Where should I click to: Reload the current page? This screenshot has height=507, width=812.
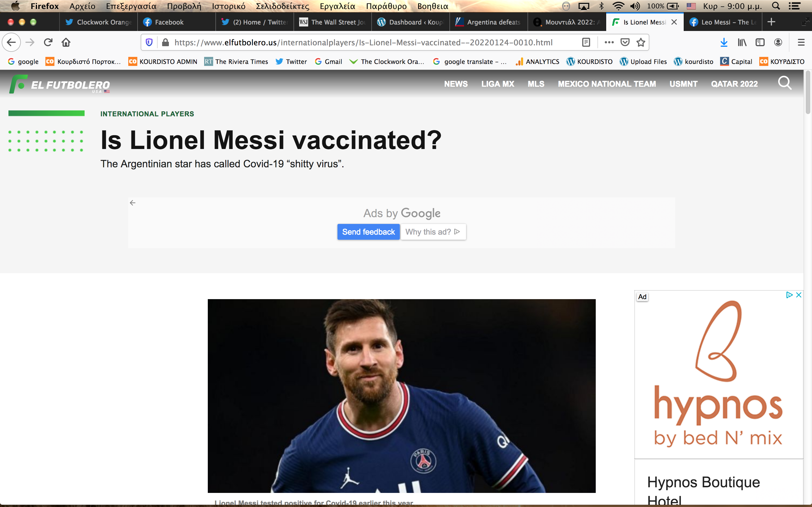coord(48,42)
